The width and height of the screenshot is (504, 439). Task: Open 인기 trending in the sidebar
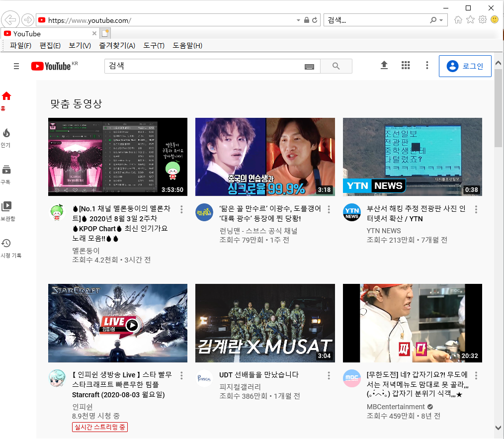pyautogui.click(x=6, y=138)
